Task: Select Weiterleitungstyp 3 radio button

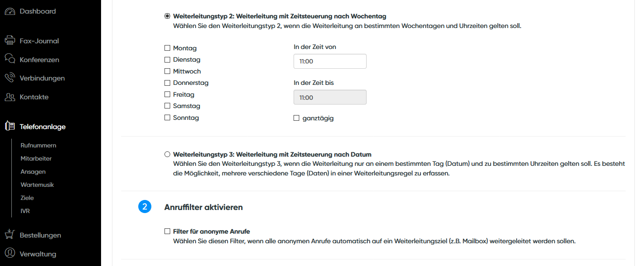Action: tap(167, 154)
